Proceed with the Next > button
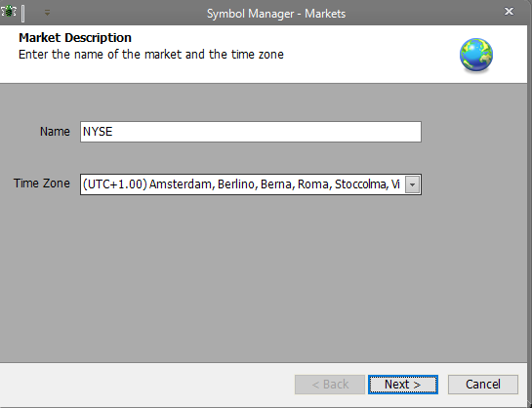This screenshot has height=408, width=532. point(403,385)
